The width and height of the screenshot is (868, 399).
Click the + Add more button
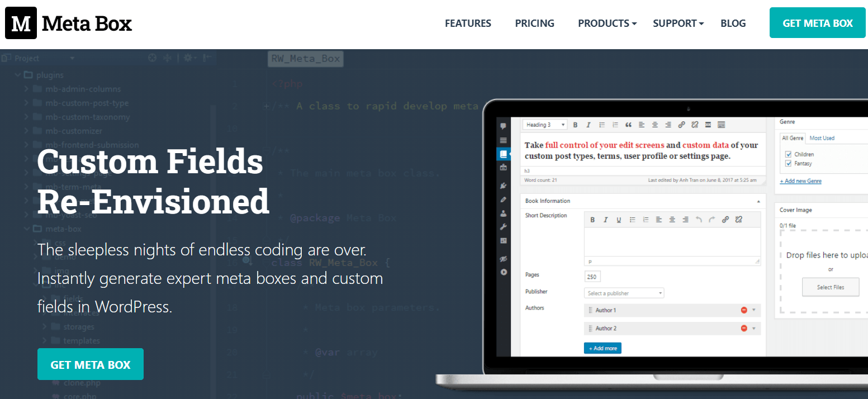603,348
